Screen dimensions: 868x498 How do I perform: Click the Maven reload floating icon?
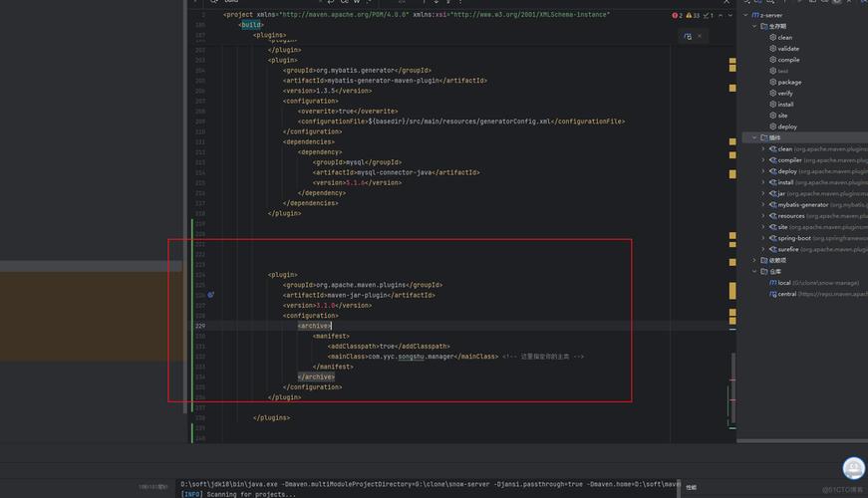point(688,35)
